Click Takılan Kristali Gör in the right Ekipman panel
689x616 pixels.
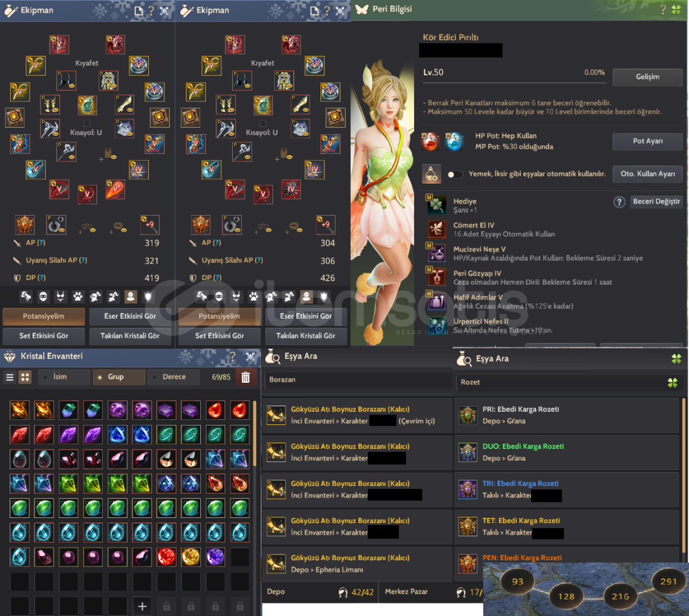point(306,336)
